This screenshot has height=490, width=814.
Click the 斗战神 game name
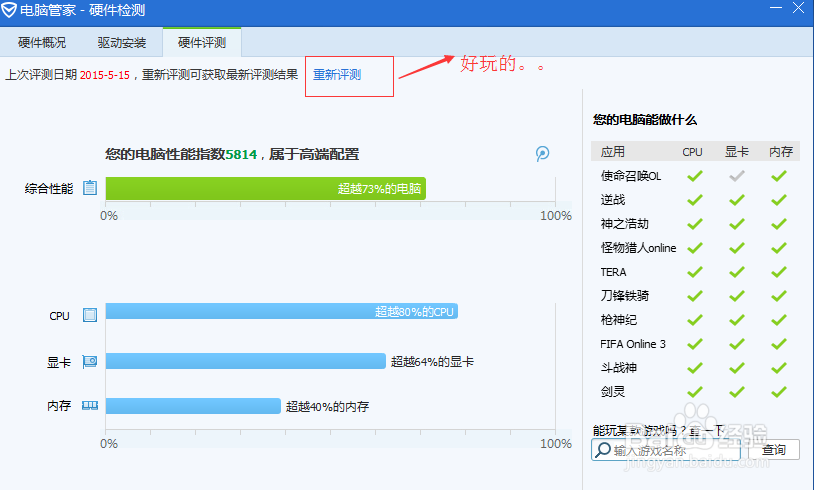click(618, 368)
